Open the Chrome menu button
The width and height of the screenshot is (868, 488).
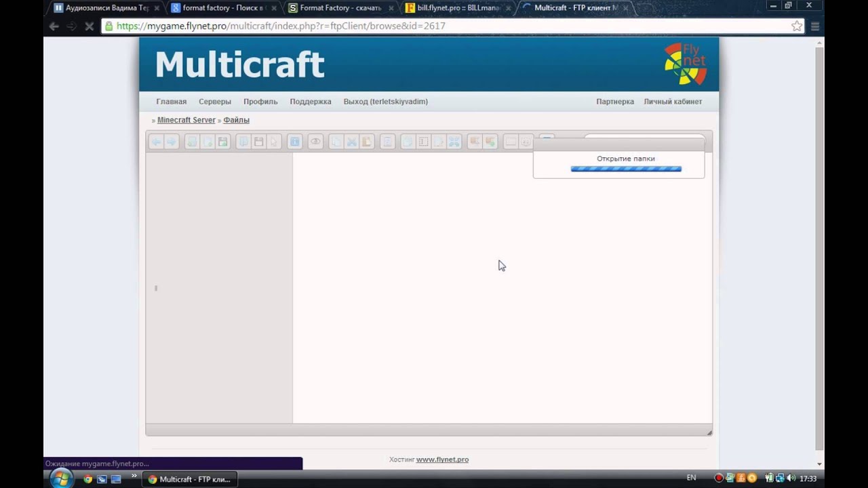click(x=815, y=26)
